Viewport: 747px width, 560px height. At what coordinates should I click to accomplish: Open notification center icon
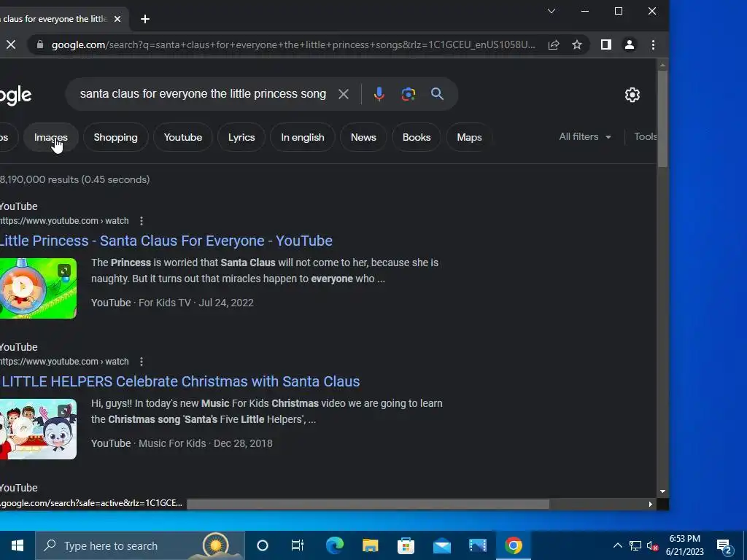coord(724,546)
